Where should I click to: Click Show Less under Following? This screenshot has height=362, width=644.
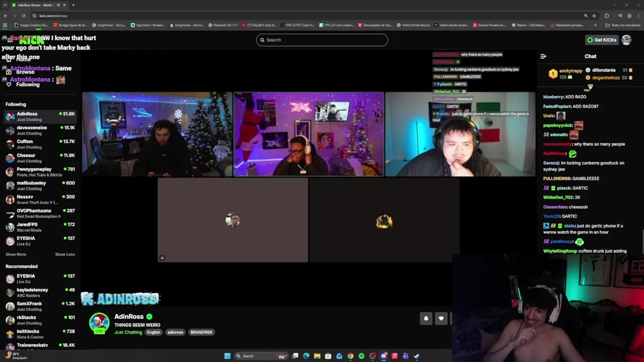(x=65, y=254)
